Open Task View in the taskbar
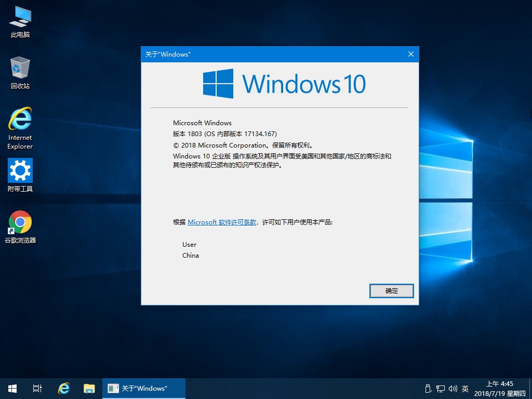This screenshot has width=532, height=399. [37, 389]
